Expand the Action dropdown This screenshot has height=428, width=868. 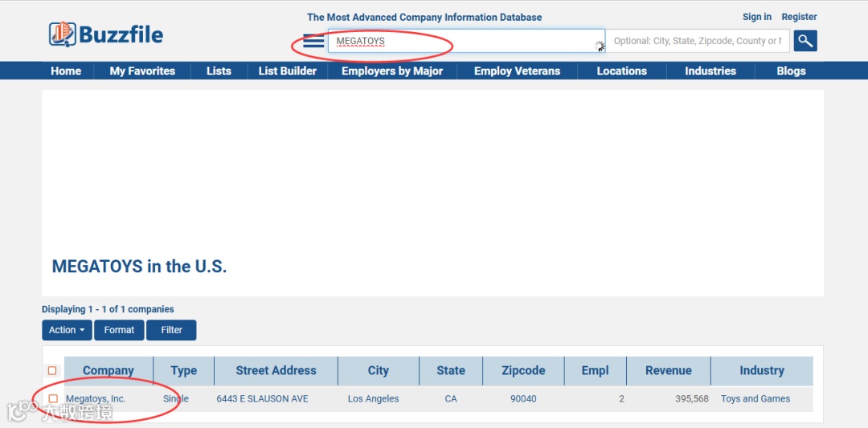click(67, 330)
